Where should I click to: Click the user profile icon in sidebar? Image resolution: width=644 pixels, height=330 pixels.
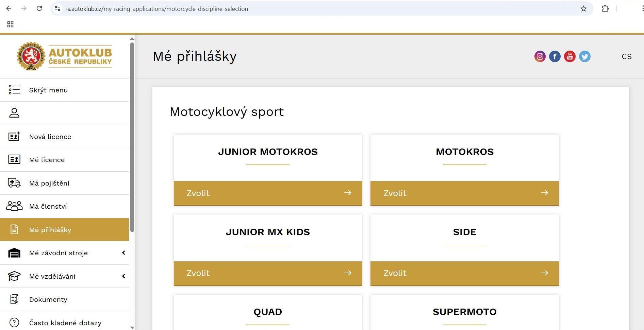(x=14, y=113)
